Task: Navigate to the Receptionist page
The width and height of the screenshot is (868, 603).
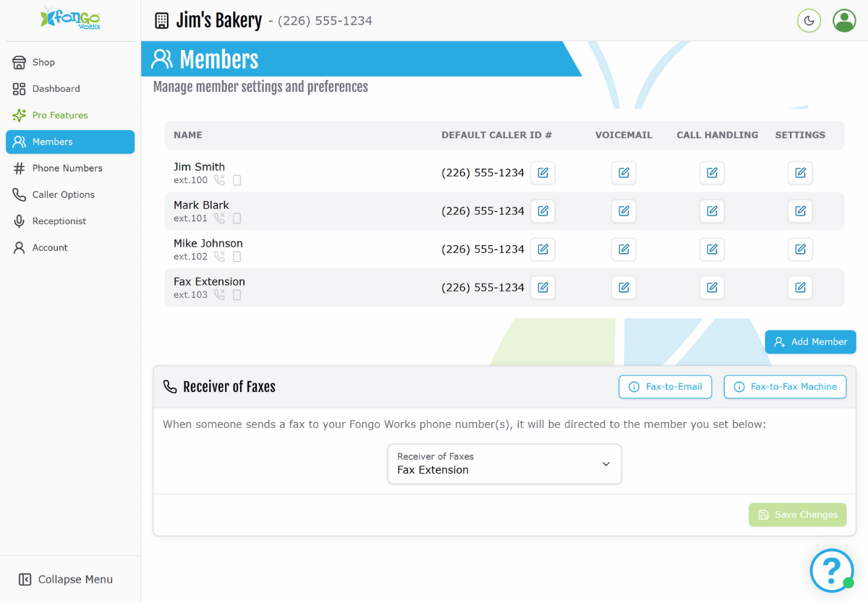Action: pos(59,221)
